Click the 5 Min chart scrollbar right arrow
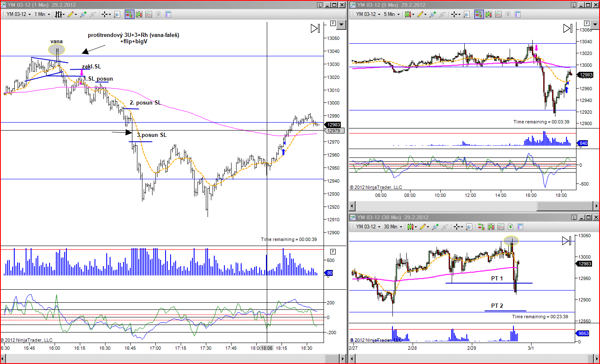600x364 pixels. 596,206
